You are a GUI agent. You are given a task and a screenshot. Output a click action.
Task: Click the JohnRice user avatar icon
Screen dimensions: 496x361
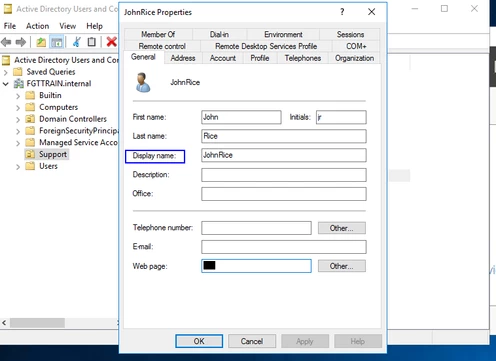(x=143, y=82)
